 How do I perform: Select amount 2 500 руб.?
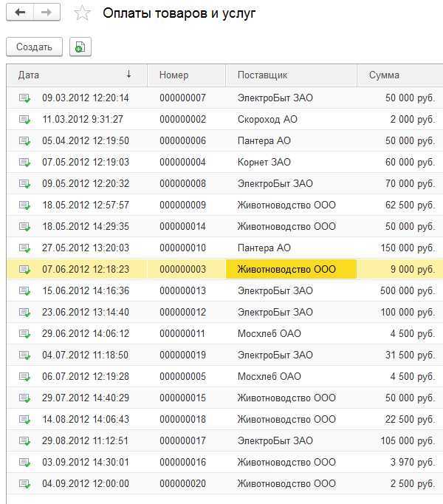tap(413, 483)
